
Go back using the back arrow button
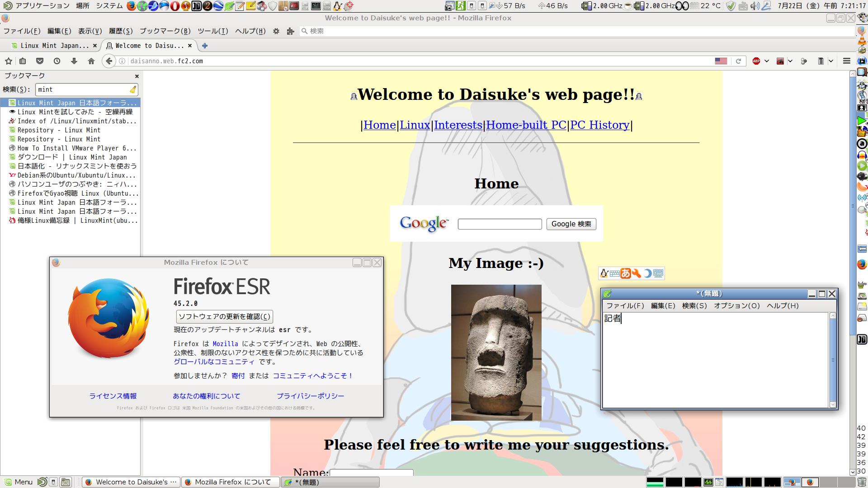click(109, 61)
